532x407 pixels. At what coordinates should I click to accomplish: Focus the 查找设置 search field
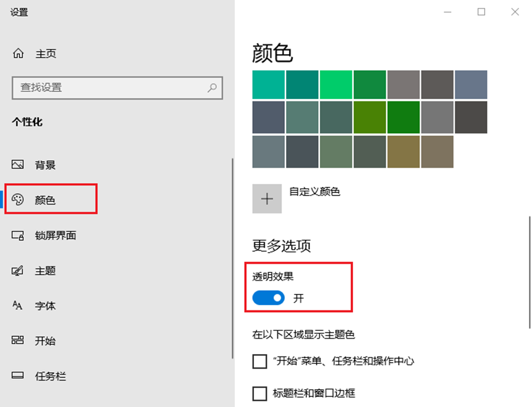[117, 88]
